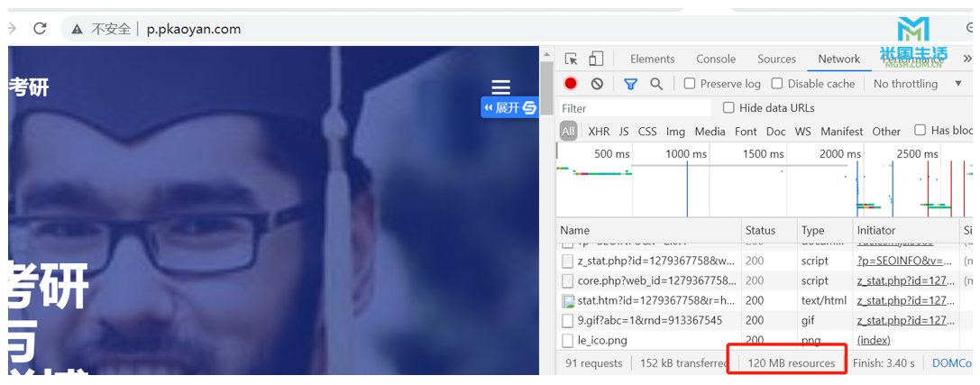Filter requests by Doc

click(775, 132)
